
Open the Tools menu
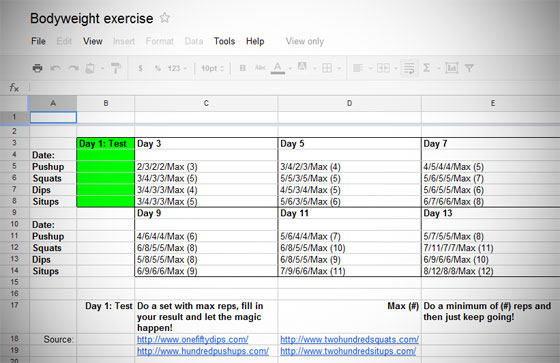pyautogui.click(x=224, y=41)
